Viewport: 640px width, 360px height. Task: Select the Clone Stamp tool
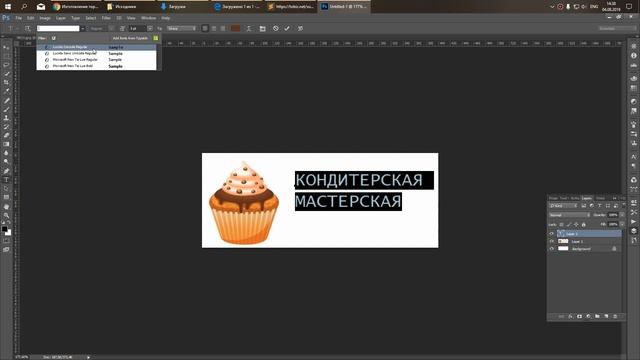pyautogui.click(x=6, y=118)
